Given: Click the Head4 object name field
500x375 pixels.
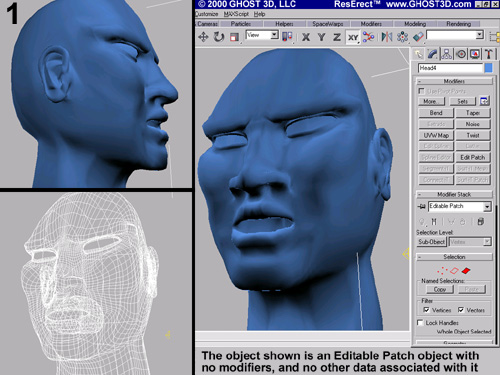Looking at the screenshot, I should pyautogui.click(x=450, y=68).
